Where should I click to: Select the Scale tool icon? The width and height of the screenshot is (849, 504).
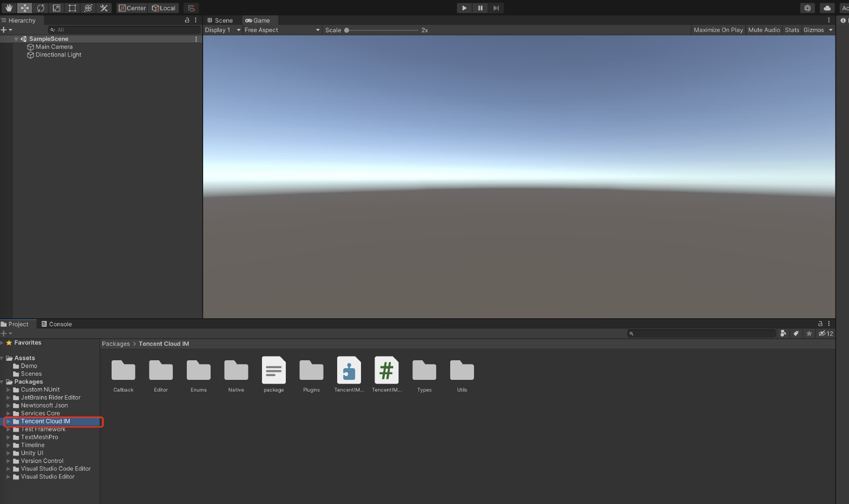click(x=57, y=8)
